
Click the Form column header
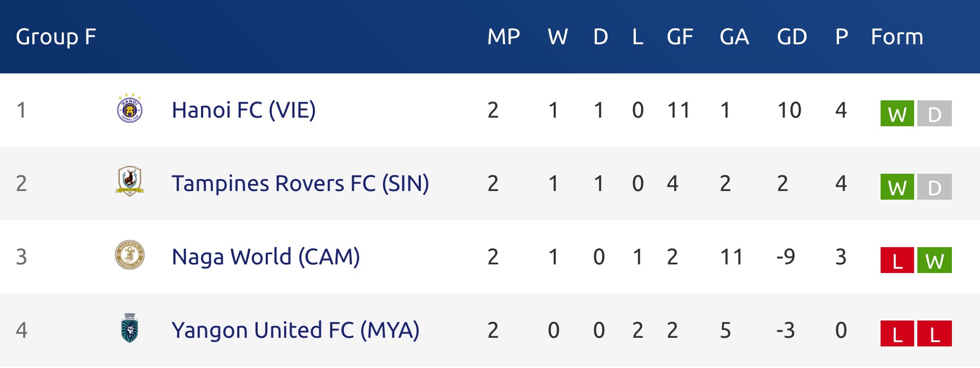click(897, 37)
